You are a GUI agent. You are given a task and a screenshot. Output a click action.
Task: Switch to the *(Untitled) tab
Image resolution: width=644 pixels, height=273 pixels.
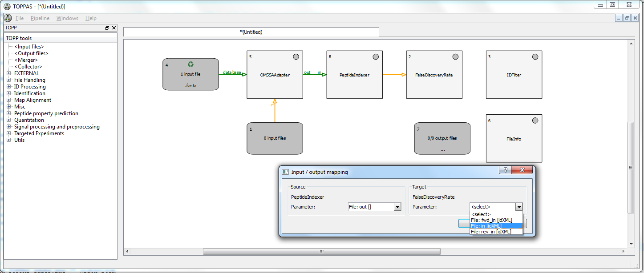251,32
